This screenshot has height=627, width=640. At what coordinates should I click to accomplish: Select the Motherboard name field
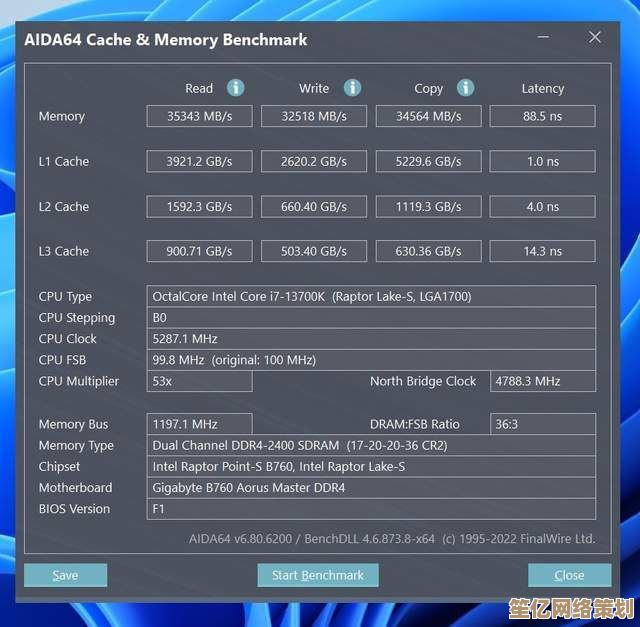[x=371, y=488]
